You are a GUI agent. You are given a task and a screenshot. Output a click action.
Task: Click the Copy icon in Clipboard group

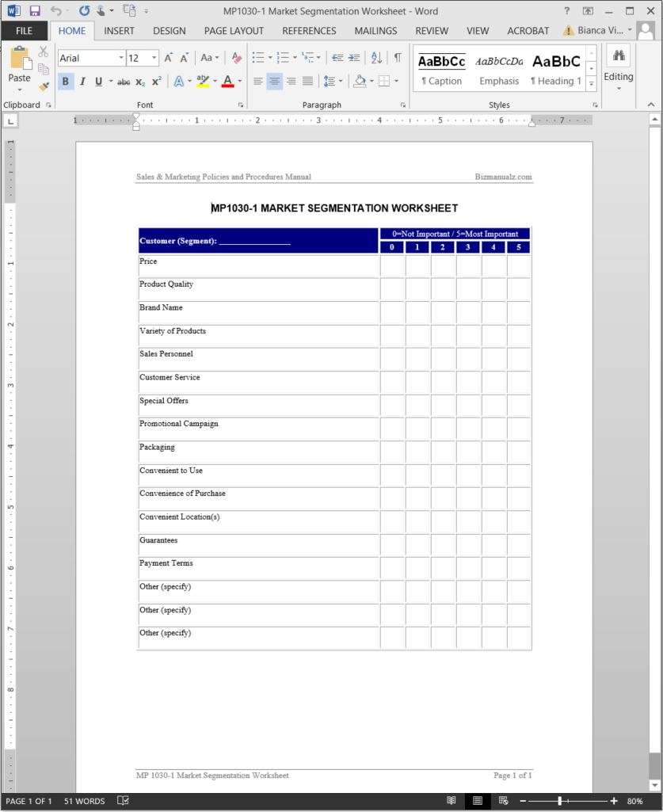(44, 69)
